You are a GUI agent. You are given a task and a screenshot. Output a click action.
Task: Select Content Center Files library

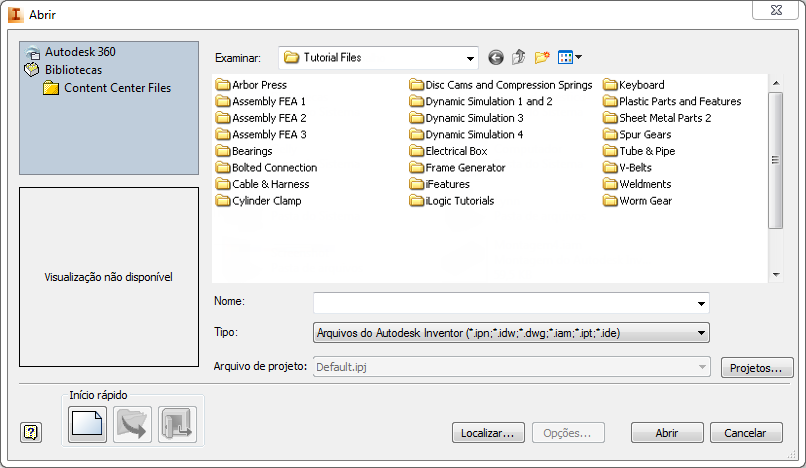pos(107,88)
